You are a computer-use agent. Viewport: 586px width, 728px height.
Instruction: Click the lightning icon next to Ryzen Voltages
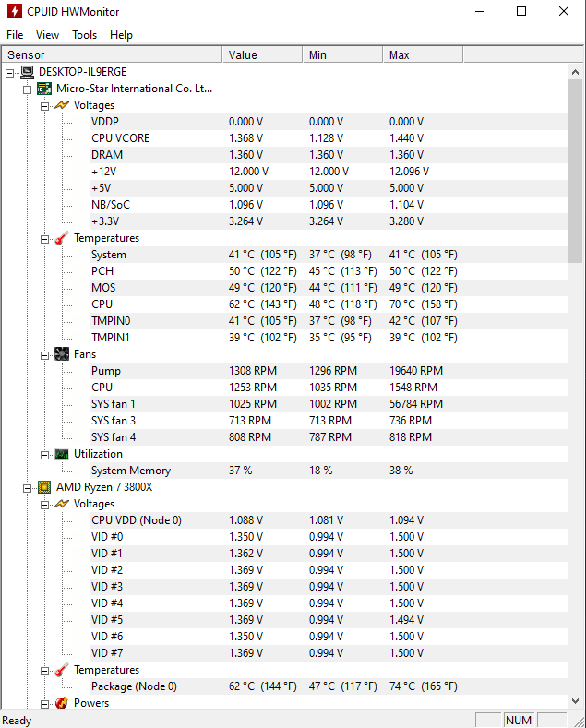pos(62,504)
